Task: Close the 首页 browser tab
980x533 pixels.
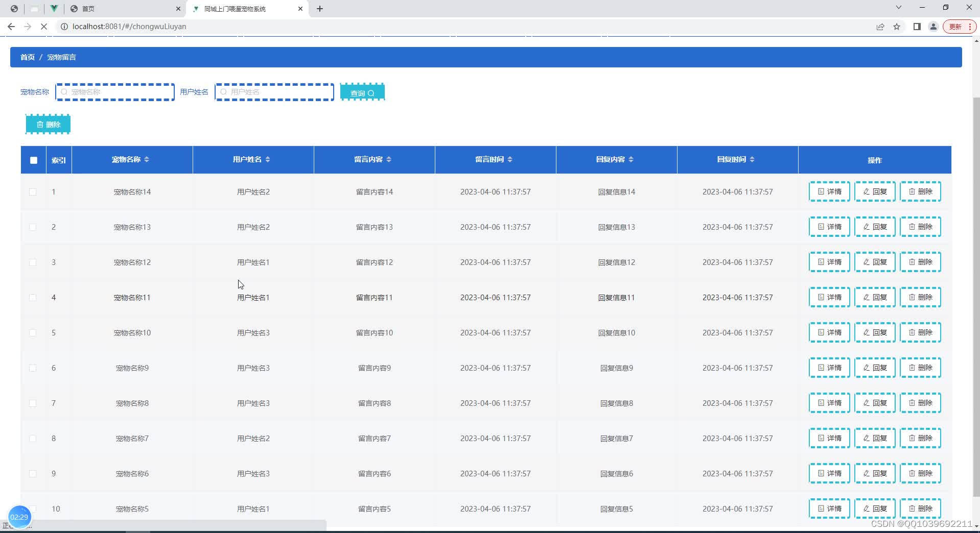Action: point(178,9)
